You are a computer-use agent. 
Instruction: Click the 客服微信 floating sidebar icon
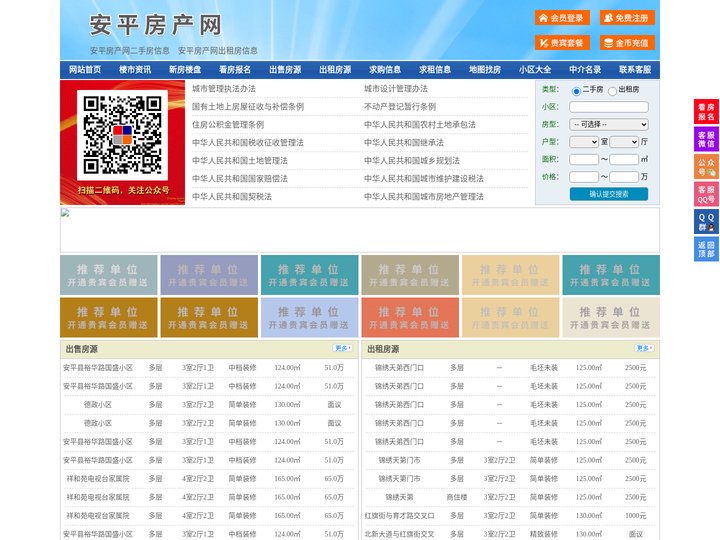coord(706,139)
